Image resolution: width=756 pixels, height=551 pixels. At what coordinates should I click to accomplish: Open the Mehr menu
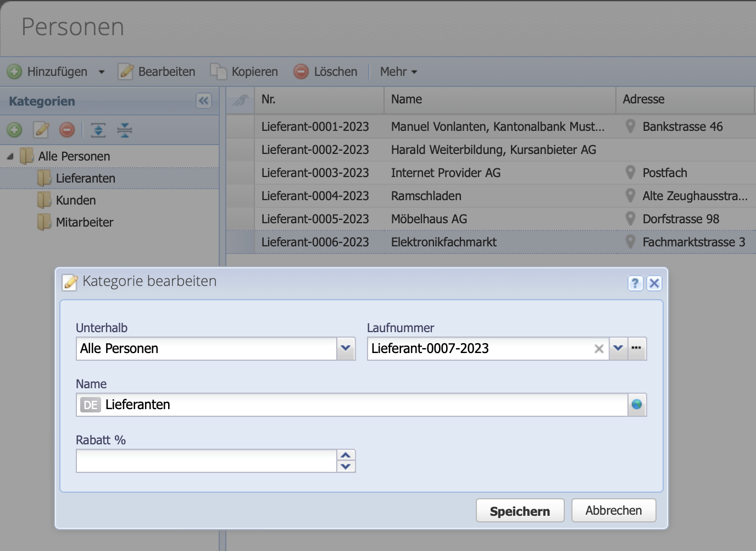(398, 71)
